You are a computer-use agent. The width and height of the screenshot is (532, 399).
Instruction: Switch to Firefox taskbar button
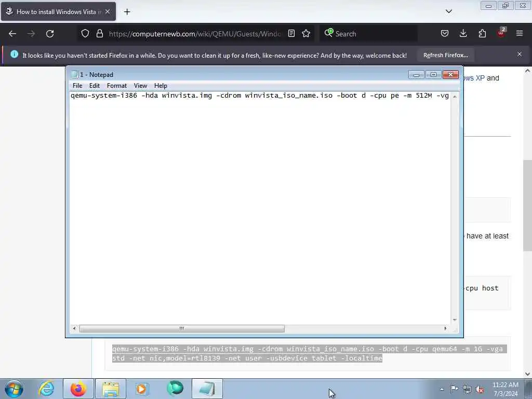pyautogui.click(x=78, y=389)
